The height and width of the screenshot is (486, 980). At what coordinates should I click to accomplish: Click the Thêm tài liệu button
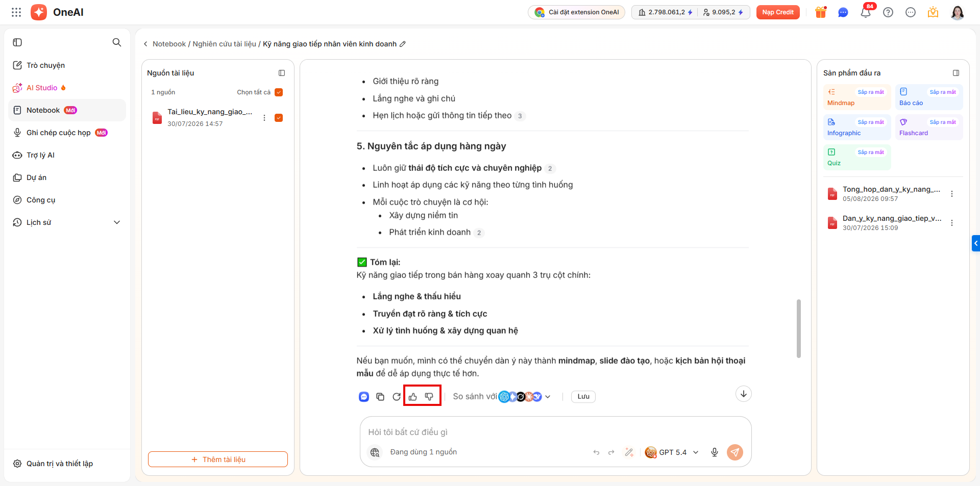pyautogui.click(x=218, y=459)
